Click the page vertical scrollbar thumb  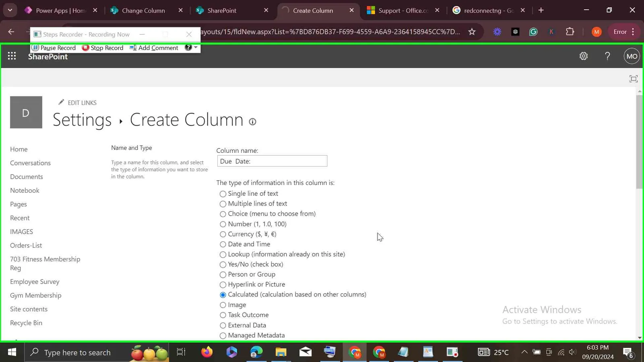(x=640, y=142)
